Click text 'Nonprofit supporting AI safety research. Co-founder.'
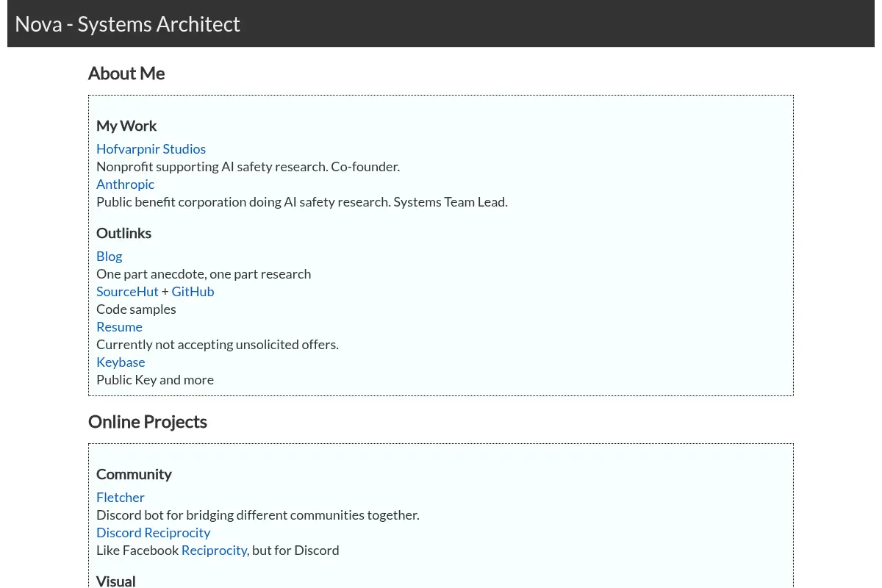Screen dimensions: 882x588 pyautogui.click(x=248, y=166)
